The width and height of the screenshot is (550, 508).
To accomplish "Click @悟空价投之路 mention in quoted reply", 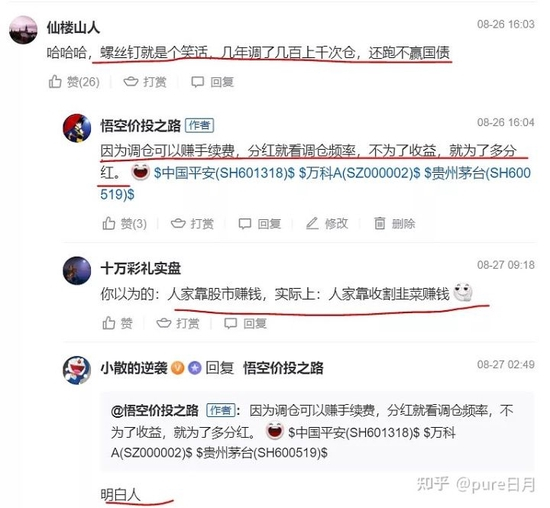I will [x=155, y=410].
